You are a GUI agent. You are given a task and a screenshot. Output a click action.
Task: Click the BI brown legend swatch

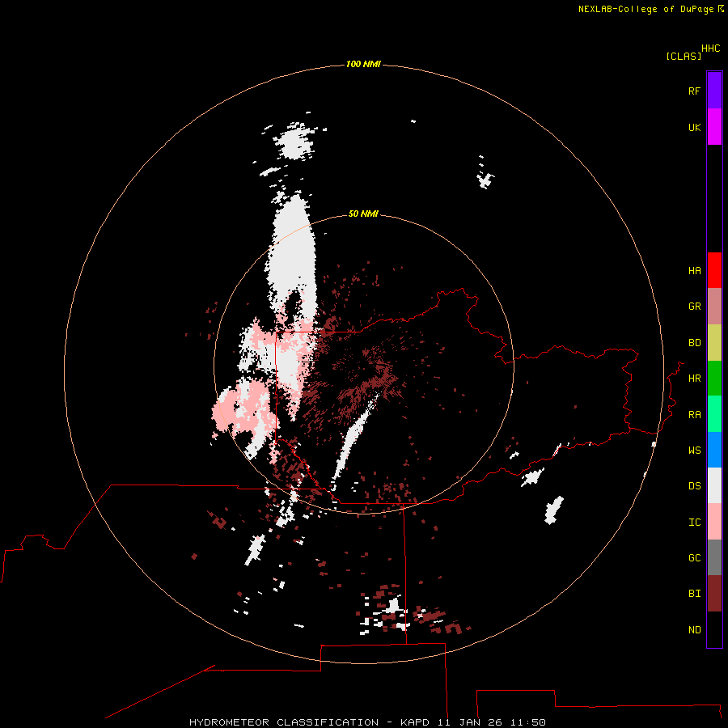(x=714, y=594)
